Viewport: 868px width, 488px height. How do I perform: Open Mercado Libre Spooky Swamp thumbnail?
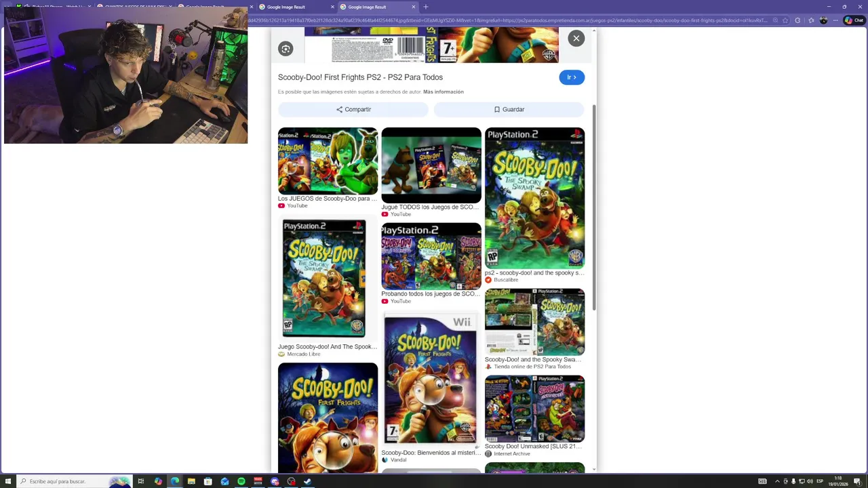pyautogui.click(x=328, y=279)
